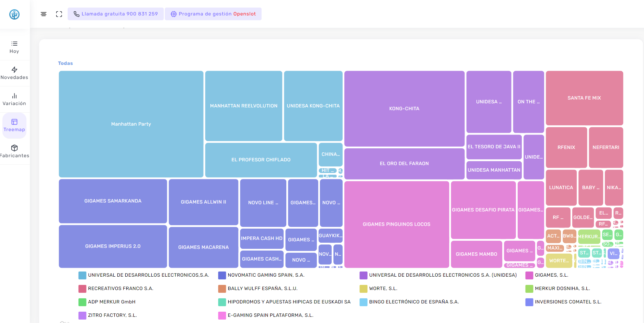This screenshot has width=644, height=323.
Task: Toggle Hipodromos y Apuestas Hipicas legend swatch
Action: [x=222, y=302]
